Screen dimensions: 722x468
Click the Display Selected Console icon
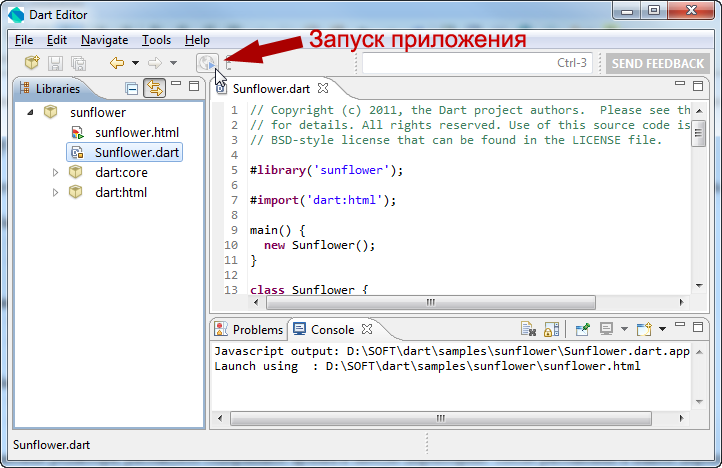pos(606,329)
